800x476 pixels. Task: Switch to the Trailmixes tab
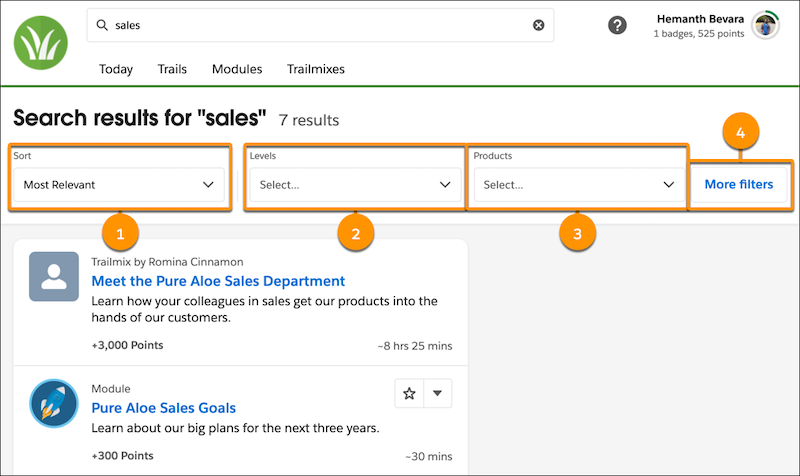pyautogui.click(x=316, y=69)
